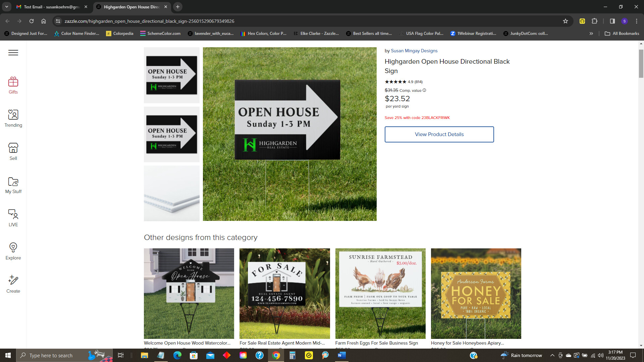Open the Color Name Finder bookmark
This screenshot has width=644, height=362.
click(77, 34)
